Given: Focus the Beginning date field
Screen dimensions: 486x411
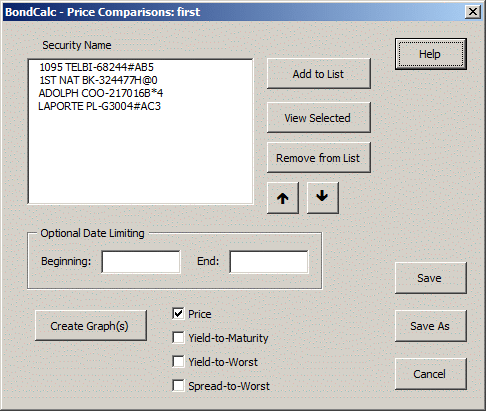Looking at the screenshot, I should click(x=141, y=262).
